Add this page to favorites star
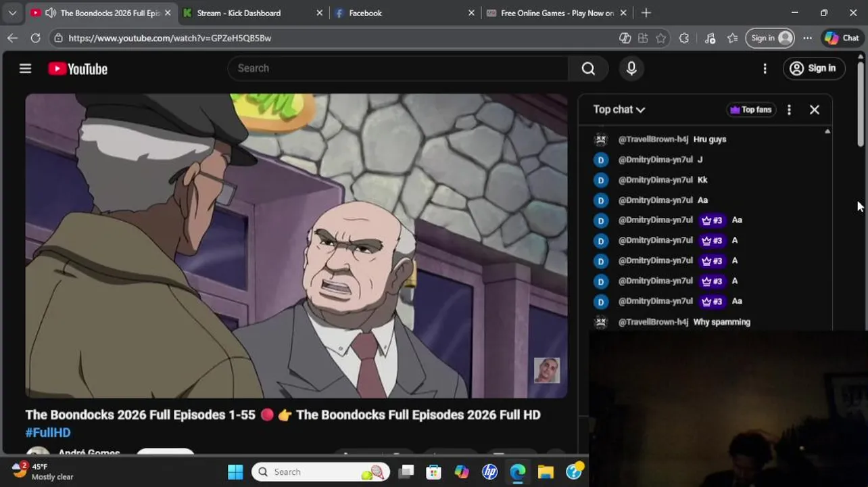This screenshot has height=487, width=868. [661, 38]
